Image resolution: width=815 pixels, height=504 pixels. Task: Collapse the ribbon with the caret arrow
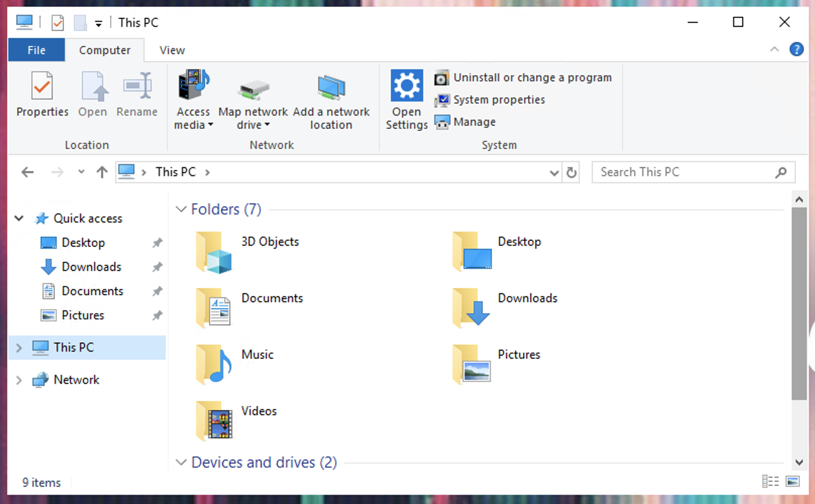tap(774, 49)
